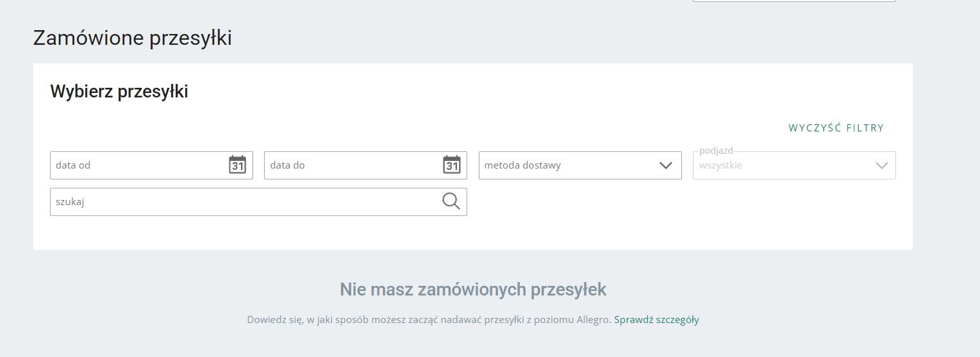Open the metoda dostawy combo box text

pos(522,165)
